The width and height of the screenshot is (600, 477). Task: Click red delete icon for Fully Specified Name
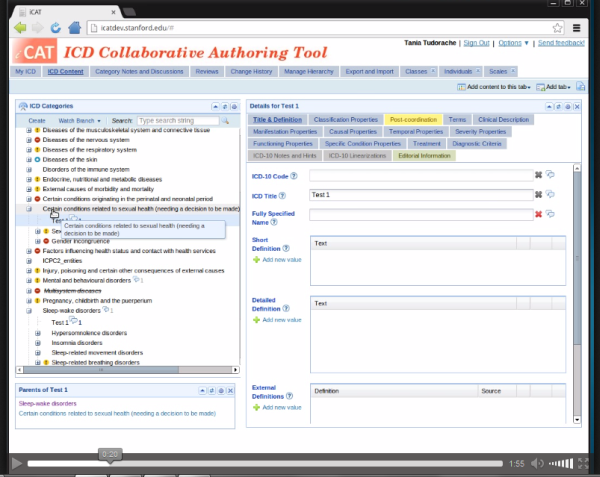[x=538, y=214]
